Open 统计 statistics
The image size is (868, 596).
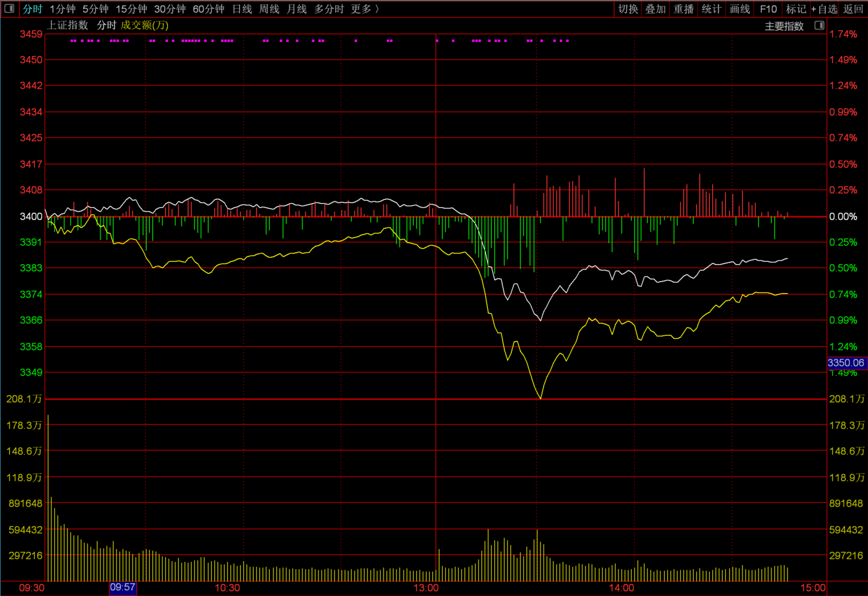pyautogui.click(x=712, y=9)
